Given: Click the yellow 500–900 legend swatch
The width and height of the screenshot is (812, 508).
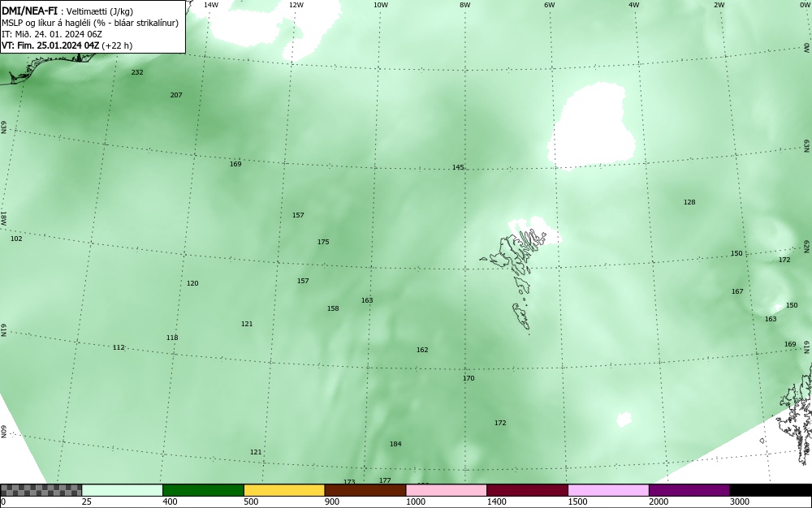Looking at the screenshot, I should [284, 490].
